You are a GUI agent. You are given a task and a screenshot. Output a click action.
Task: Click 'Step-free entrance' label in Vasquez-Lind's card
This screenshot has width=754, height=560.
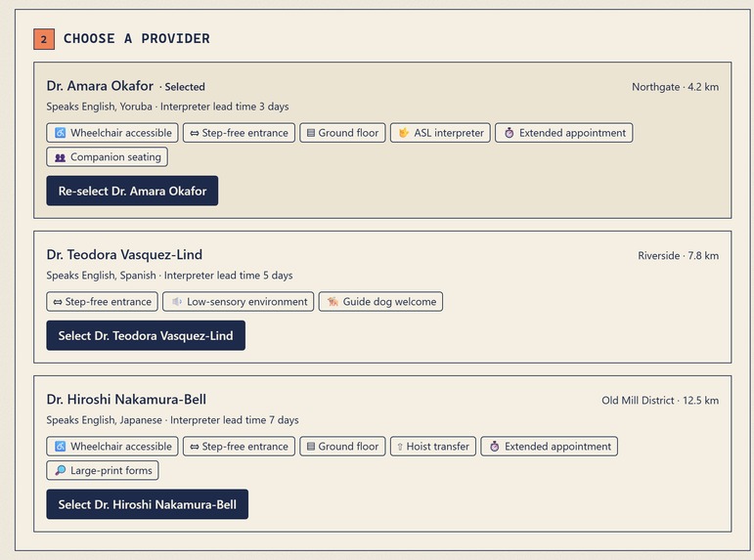point(109,301)
